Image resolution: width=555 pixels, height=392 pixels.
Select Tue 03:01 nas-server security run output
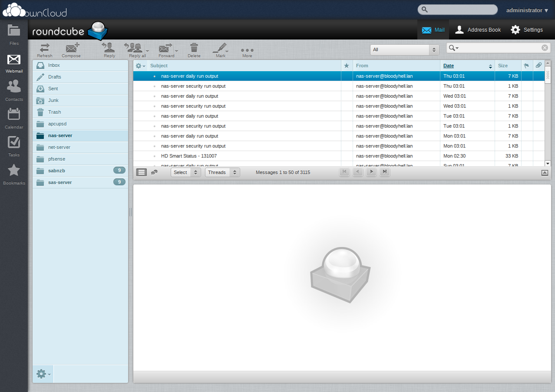[339, 126]
